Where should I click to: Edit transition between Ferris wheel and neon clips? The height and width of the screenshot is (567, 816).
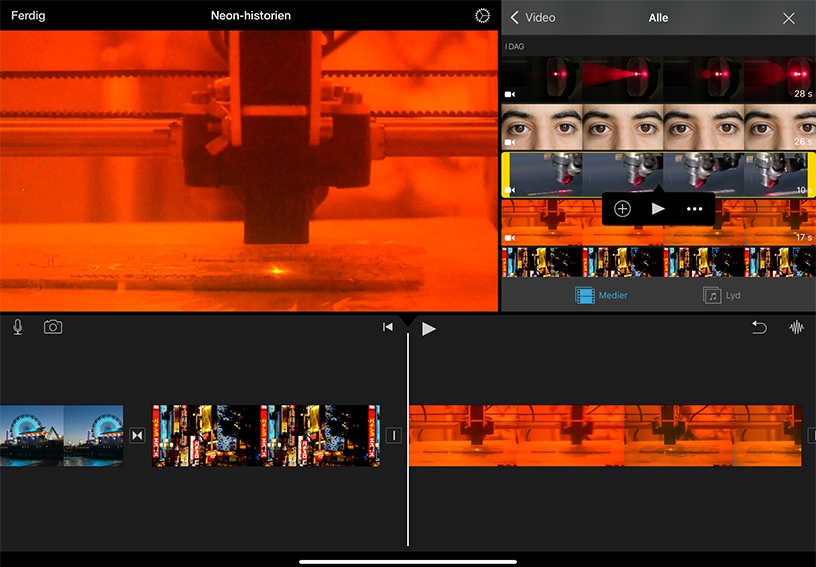[x=137, y=435]
